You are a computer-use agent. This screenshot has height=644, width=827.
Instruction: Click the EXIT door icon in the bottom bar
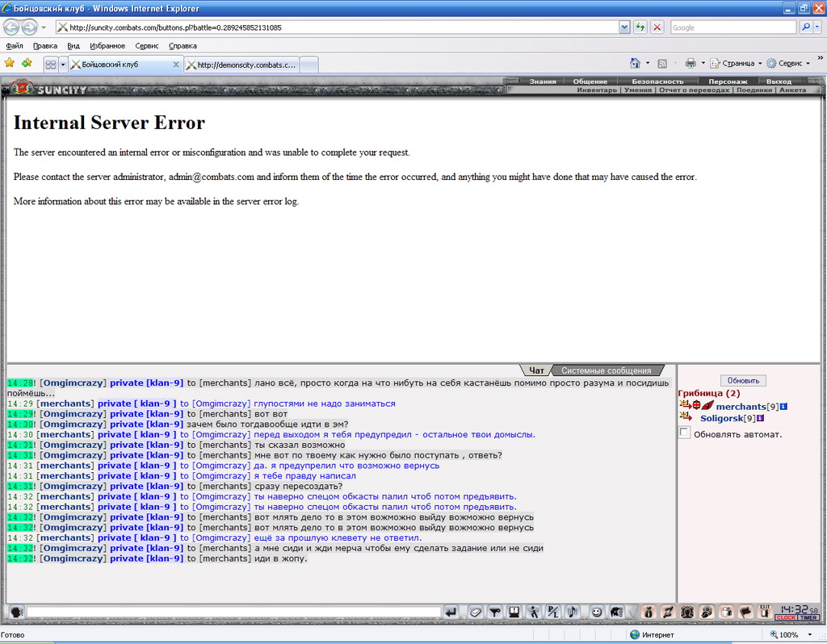click(765, 612)
